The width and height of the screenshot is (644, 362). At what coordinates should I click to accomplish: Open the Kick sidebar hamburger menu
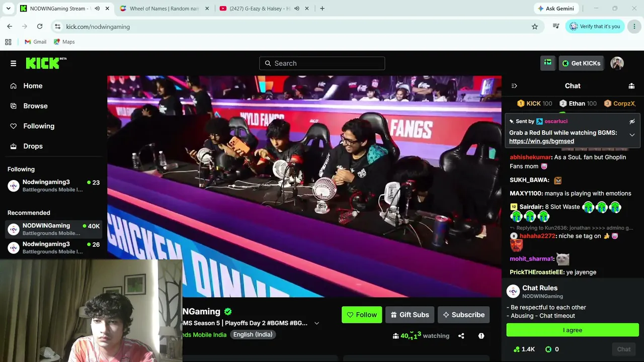(x=13, y=63)
